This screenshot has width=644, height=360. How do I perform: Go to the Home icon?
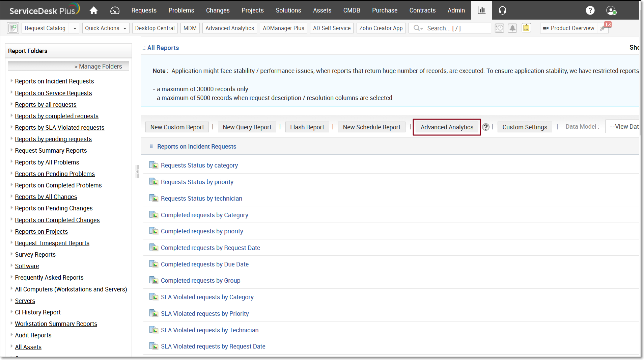[93, 10]
